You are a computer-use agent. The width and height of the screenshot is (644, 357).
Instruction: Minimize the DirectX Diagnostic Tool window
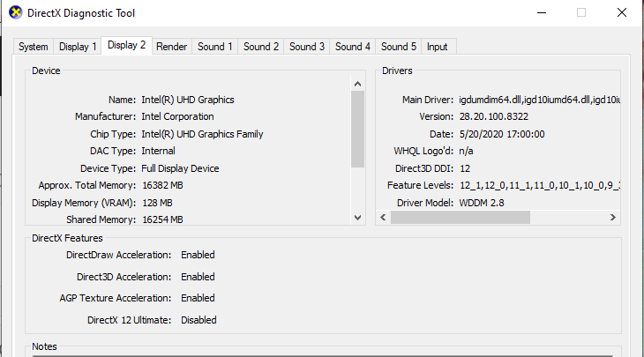click(x=542, y=12)
